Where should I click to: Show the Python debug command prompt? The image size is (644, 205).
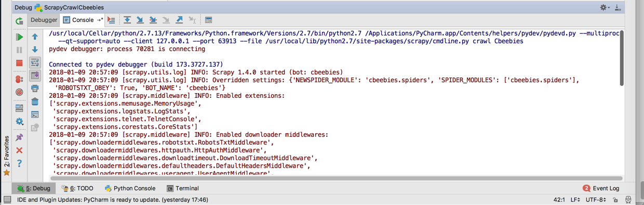35,115
